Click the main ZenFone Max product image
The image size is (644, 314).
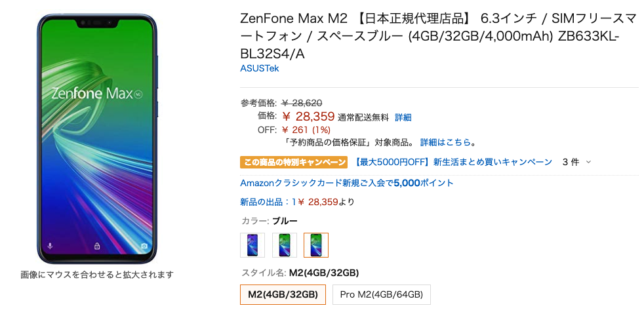point(97,139)
